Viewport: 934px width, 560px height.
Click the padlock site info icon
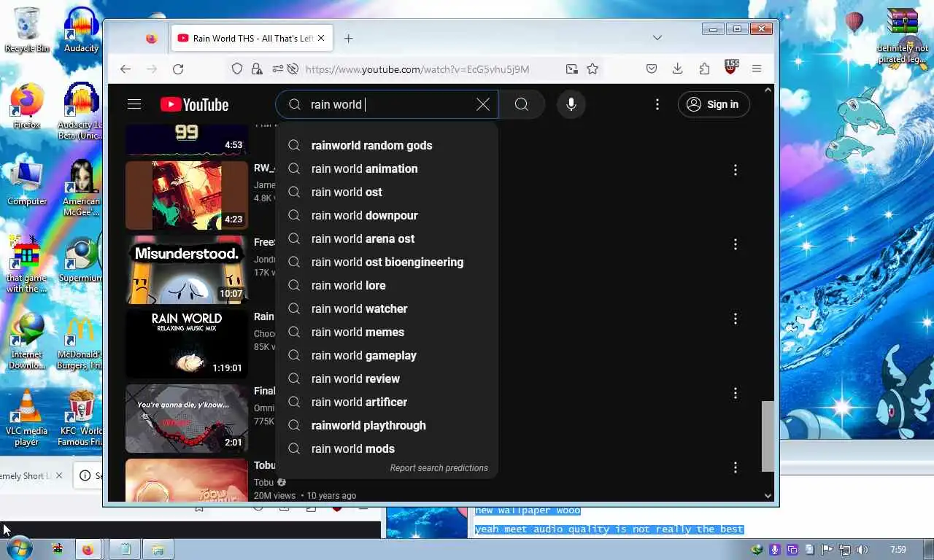tap(257, 69)
